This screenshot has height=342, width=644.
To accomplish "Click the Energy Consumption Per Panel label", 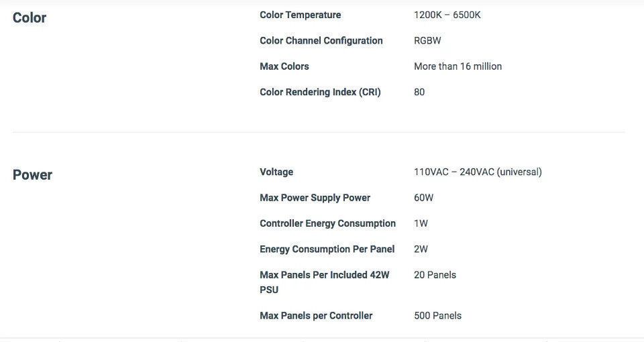I will (327, 249).
